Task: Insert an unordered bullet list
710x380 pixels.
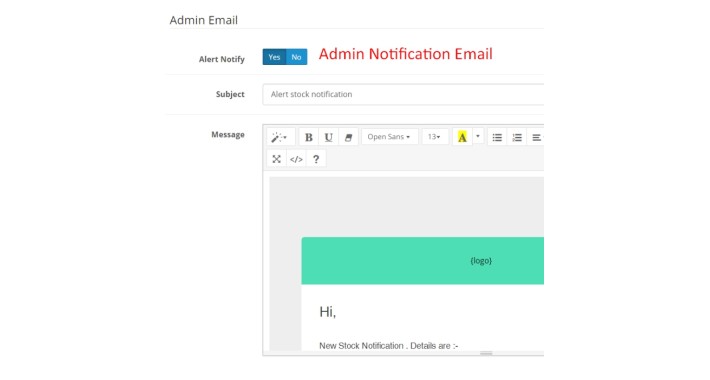Action: tap(497, 137)
